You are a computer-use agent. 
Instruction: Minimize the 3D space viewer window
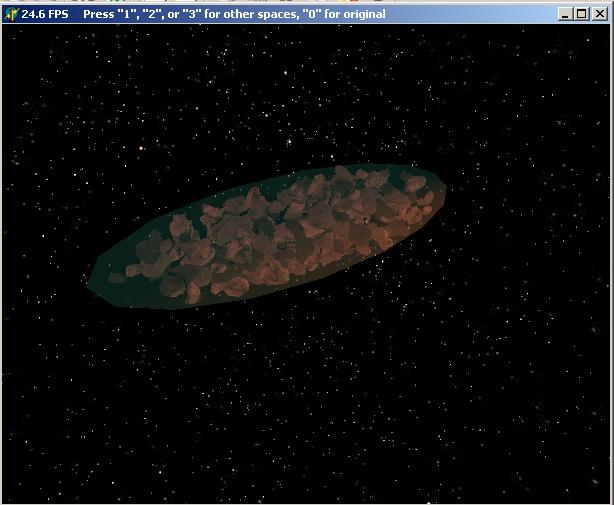565,14
